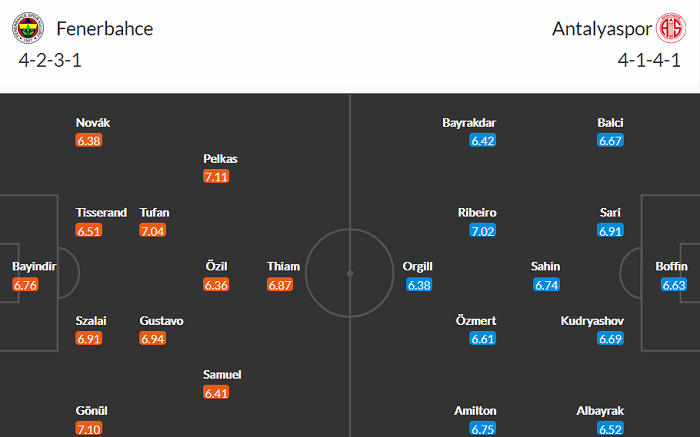
Task: Click the Antalyaspor club crest icon
Action: (x=669, y=29)
